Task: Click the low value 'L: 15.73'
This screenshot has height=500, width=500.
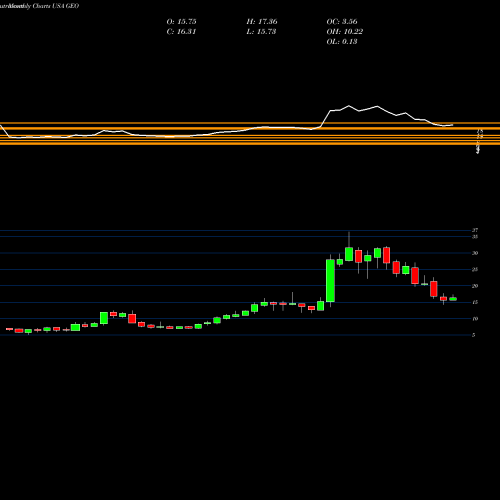Action: point(261,32)
